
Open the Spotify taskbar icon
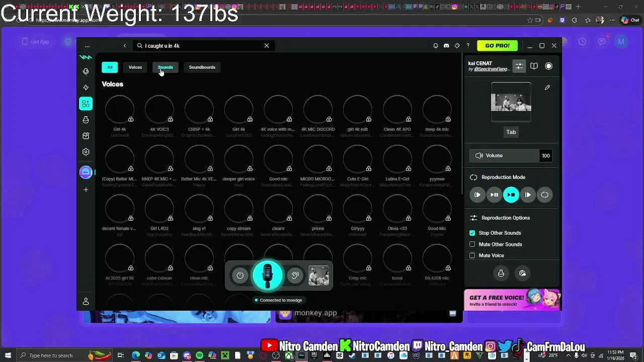pyautogui.click(x=200, y=355)
